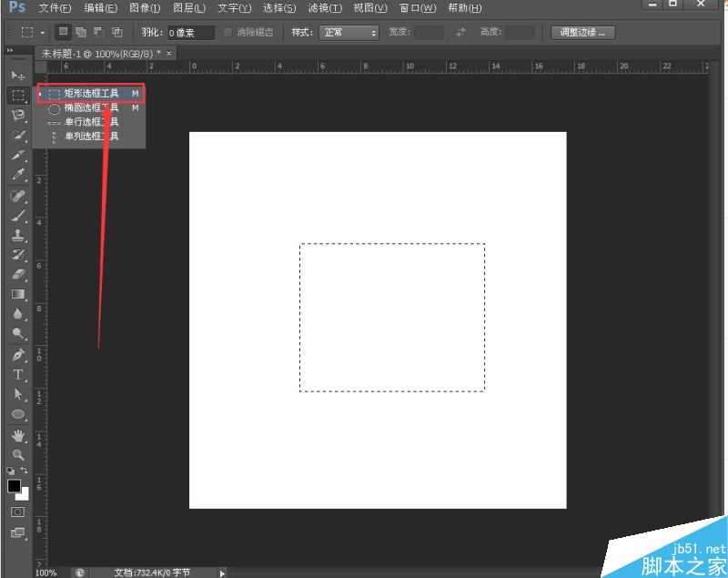Screen dimensions: 728x578
Task: Select the Lasso tool
Action: pyautogui.click(x=17, y=115)
